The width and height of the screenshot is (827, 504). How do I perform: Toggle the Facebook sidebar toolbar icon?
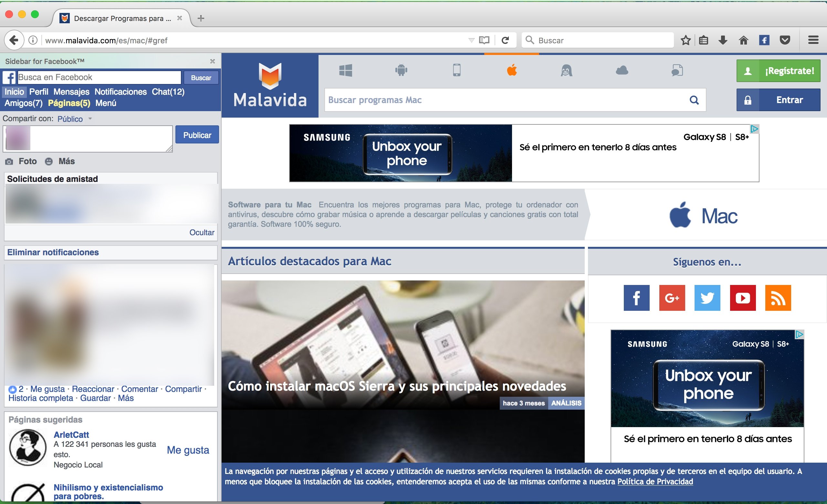click(x=764, y=40)
